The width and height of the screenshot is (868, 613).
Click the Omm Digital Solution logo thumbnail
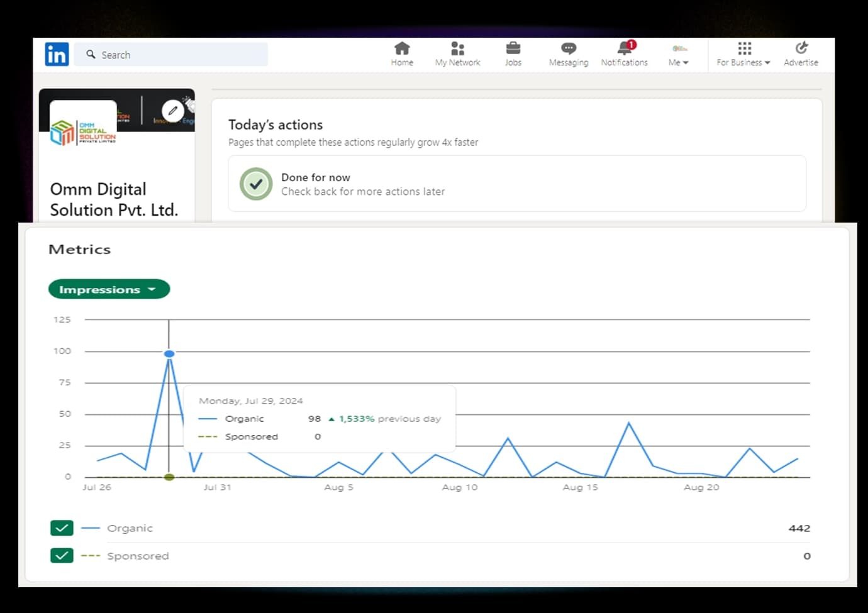[x=83, y=131]
